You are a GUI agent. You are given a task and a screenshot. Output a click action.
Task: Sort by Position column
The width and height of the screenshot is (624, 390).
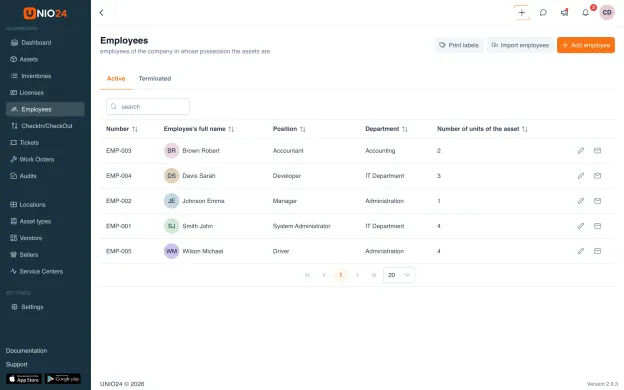click(x=289, y=129)
